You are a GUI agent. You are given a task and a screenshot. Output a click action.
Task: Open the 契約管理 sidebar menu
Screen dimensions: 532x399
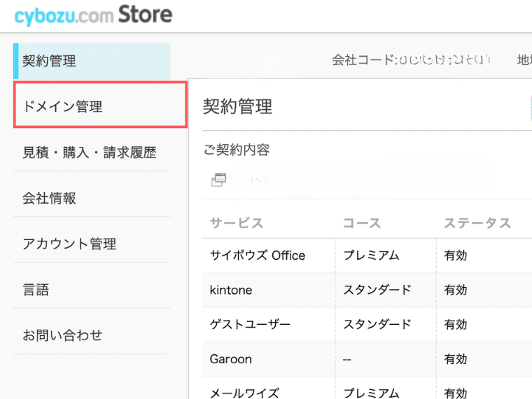click(92, 61)
